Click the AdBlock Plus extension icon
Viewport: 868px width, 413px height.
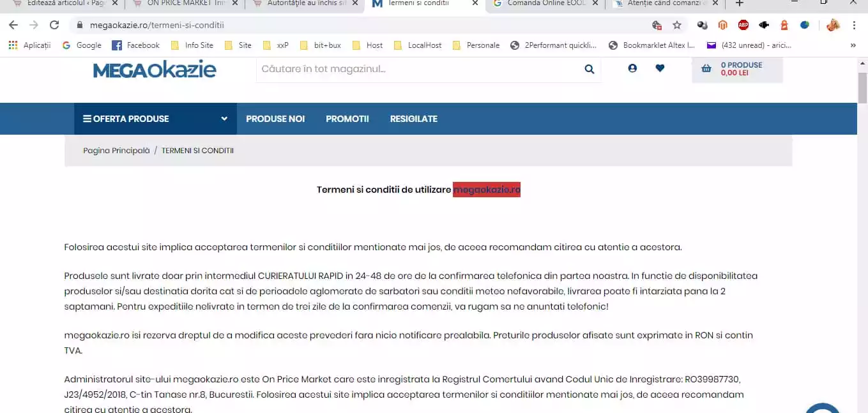pyautogui.click(x=743, y=26)
